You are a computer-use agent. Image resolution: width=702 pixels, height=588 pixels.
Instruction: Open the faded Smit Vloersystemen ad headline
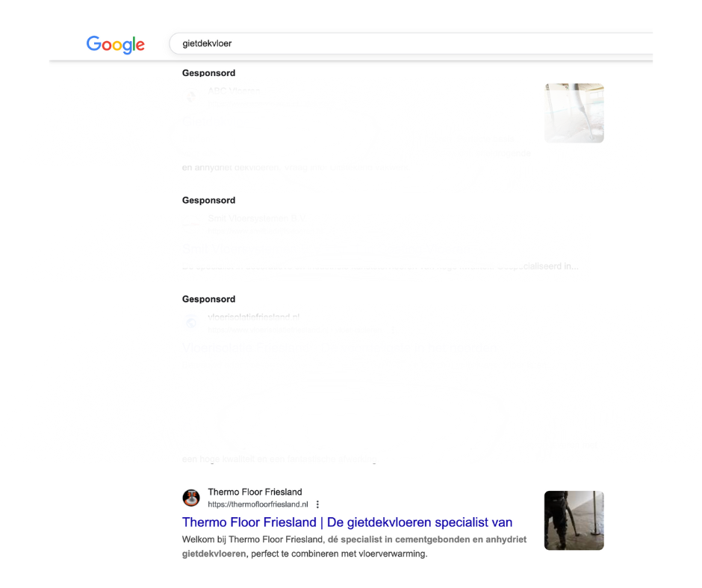click(325, 248)
